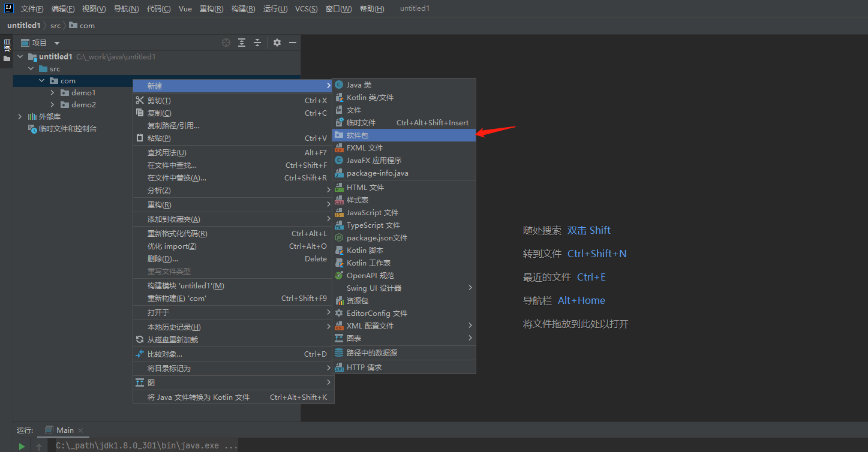Click the TypeScript 文件 icon
Viewport: 868px width, 452px height.
(x=339, y=225)
